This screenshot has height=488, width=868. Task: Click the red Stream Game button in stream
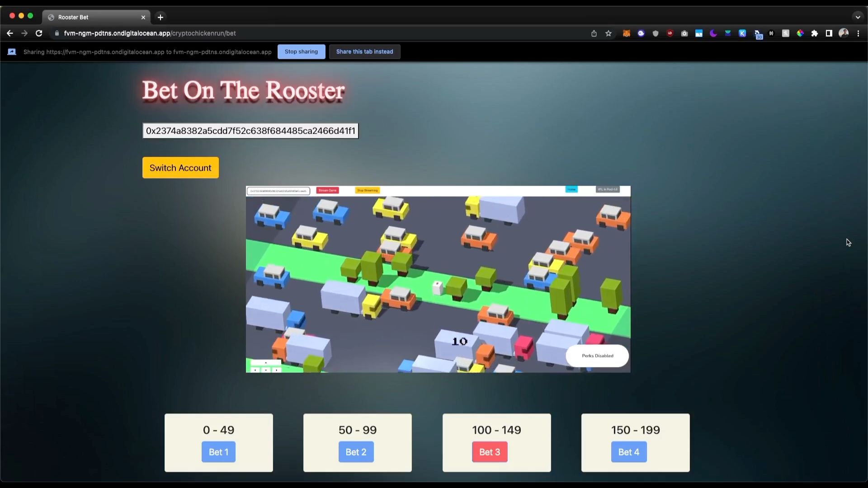click(327, 190)
